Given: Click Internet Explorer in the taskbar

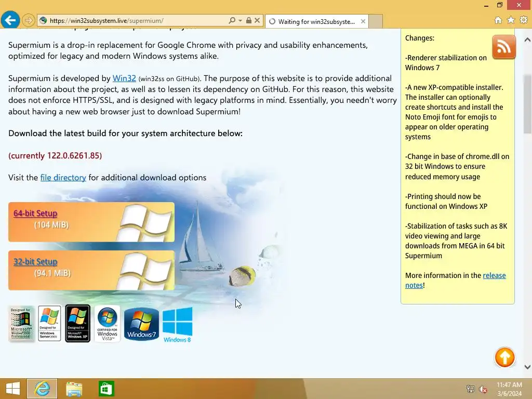Looking at the screenshot, I should click(x=42, y=389).
